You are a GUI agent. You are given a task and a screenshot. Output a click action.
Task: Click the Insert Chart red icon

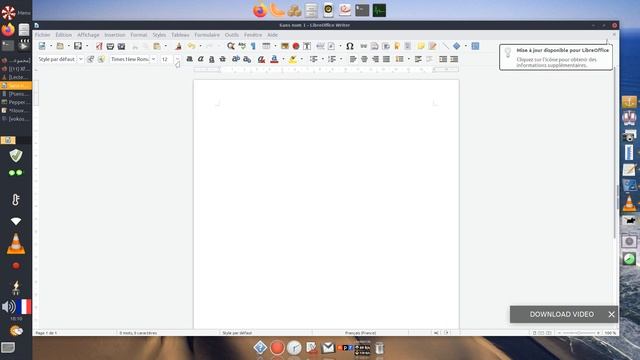296,46
